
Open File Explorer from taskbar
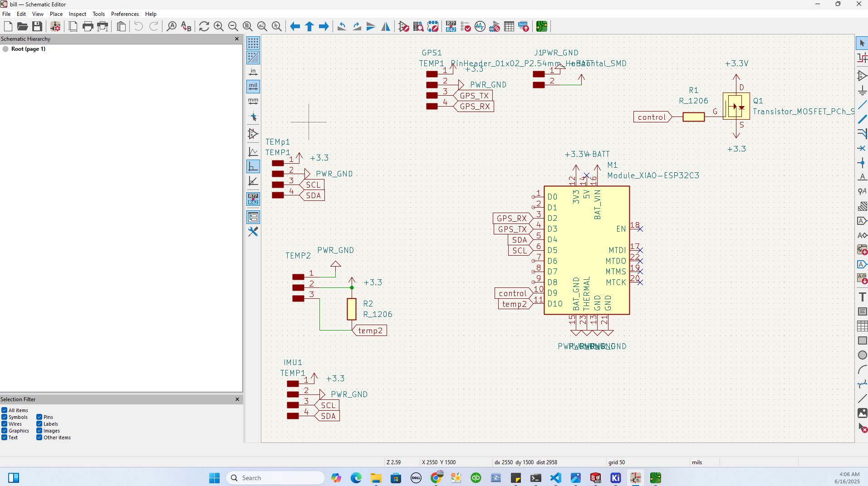click(376, 478)
